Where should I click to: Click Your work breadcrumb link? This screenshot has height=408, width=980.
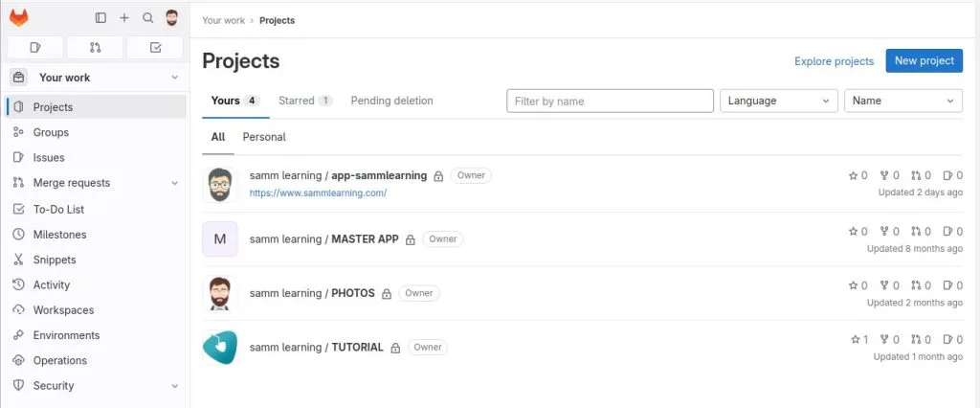pos(224,20)
